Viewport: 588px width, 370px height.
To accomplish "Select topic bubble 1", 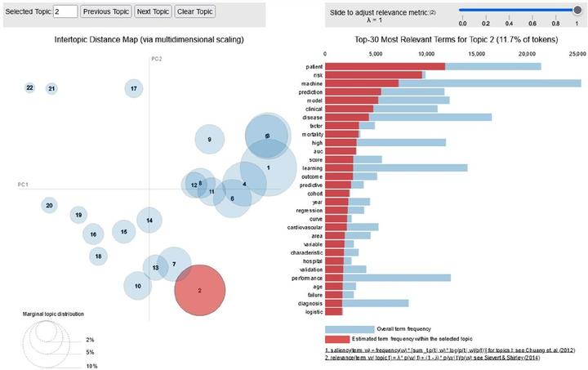I will tap(269, 167).
